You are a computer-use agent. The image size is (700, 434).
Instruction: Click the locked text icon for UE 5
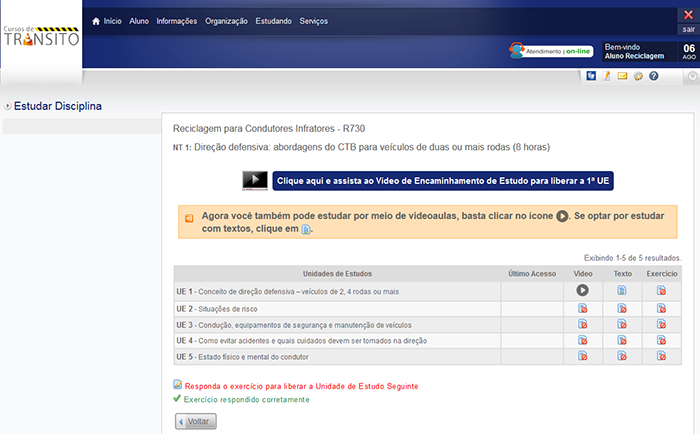(x=622, y=356)
